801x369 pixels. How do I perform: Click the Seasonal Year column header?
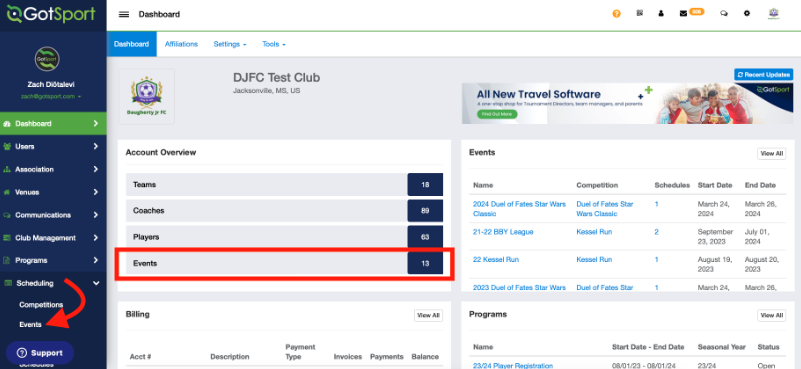click(x=721, y=347)
